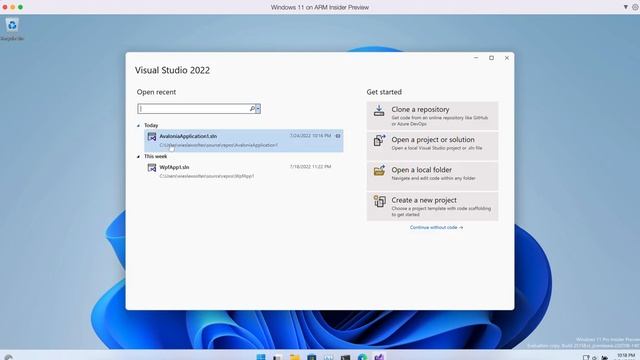Click the Open a project or solution icon
Screen dimensions: 640x360
pos(379,140)
